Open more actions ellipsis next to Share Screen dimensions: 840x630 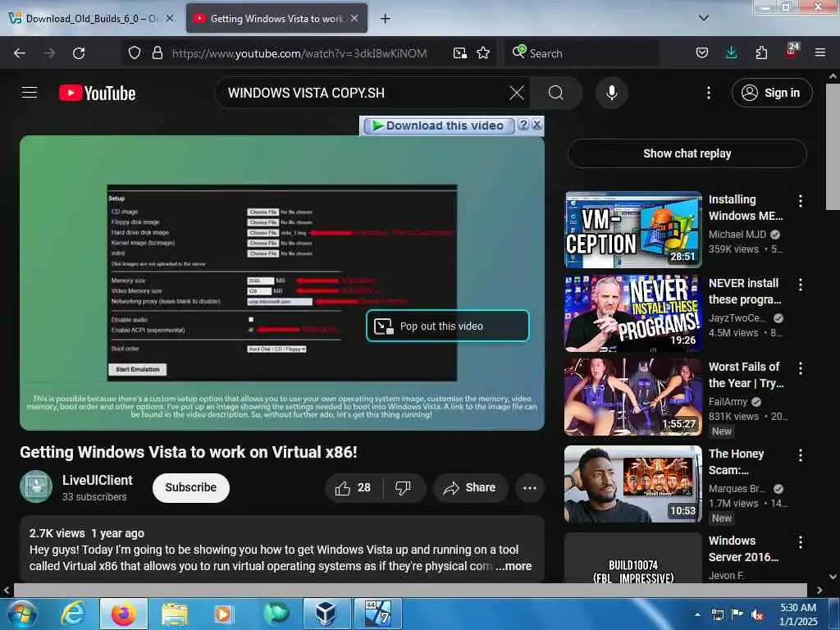pyautogui.click(x=530, y=488)
